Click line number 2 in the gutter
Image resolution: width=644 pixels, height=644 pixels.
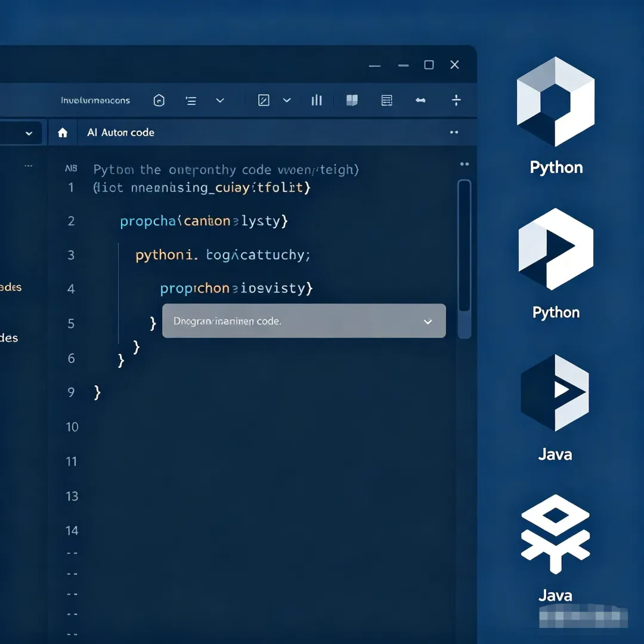click(71, 221)
